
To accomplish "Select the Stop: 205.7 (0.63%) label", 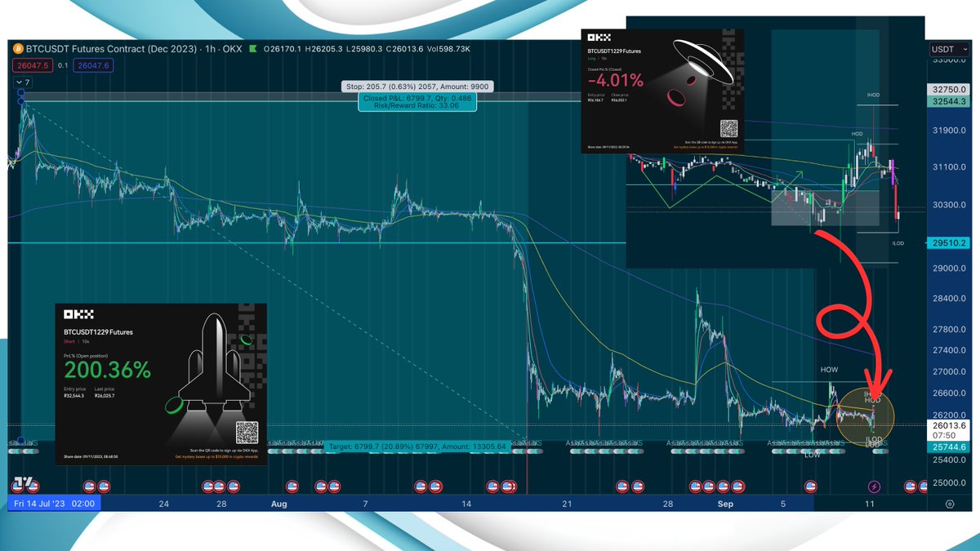I will click(x=417, y=87).
